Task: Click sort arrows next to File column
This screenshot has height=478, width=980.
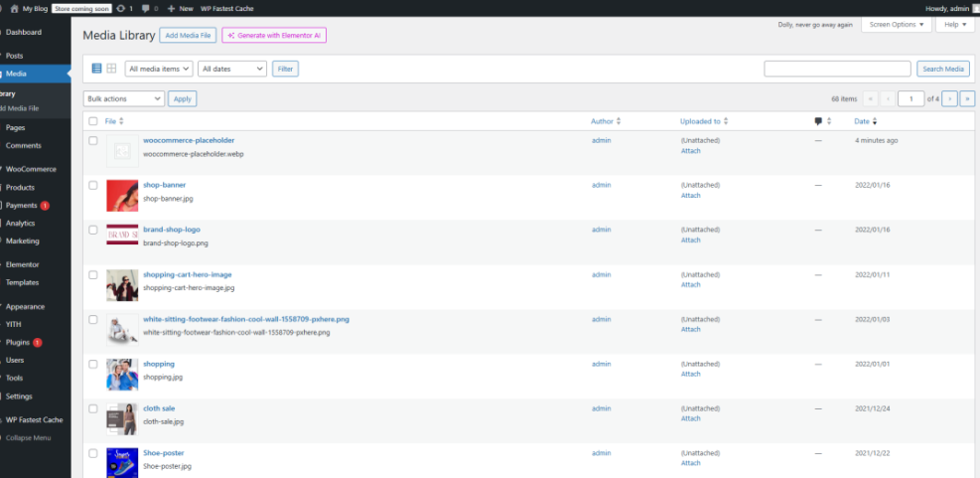Action: coord(121,121)
